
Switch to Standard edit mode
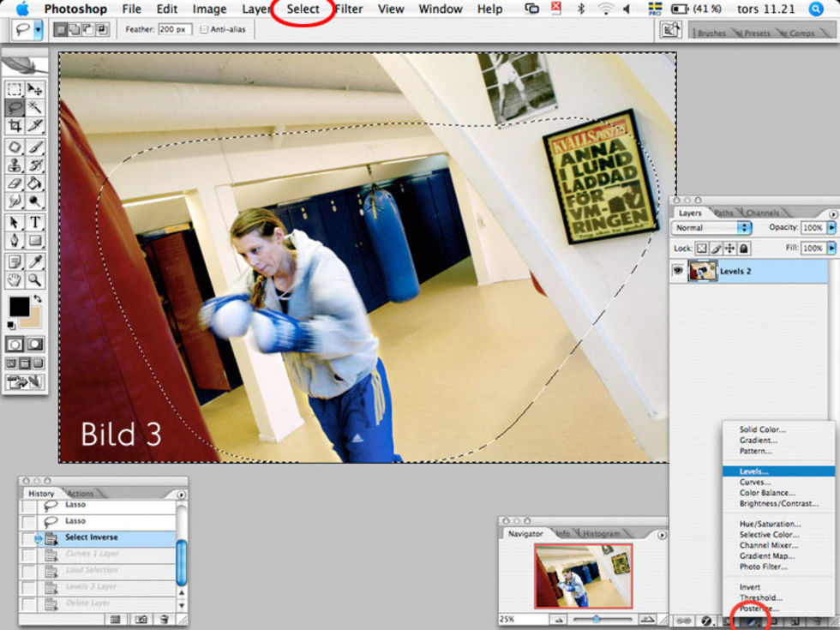[15, 345]
